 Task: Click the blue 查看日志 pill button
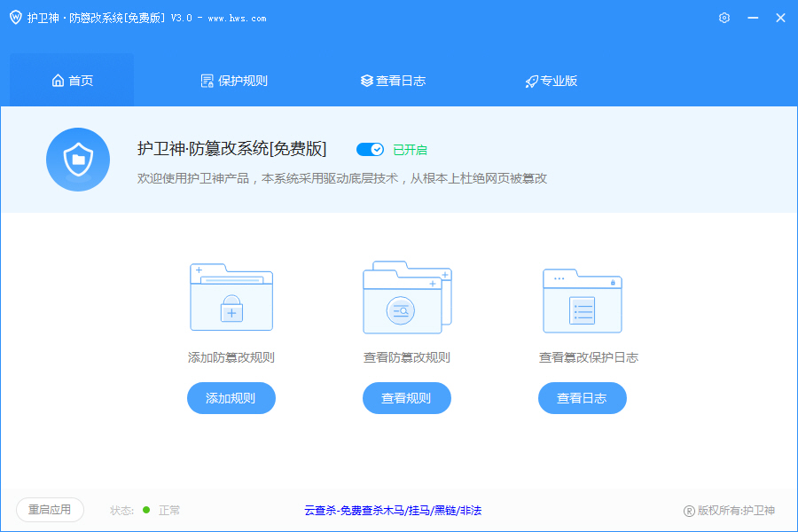(x=583, y=398)
